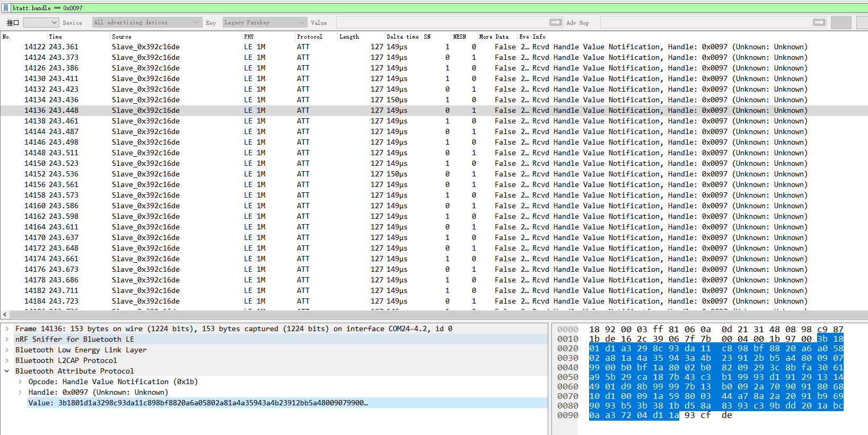Select packet 14182 at time 243.711
Viewport: 868px width, 435px height.
point(434,290)
